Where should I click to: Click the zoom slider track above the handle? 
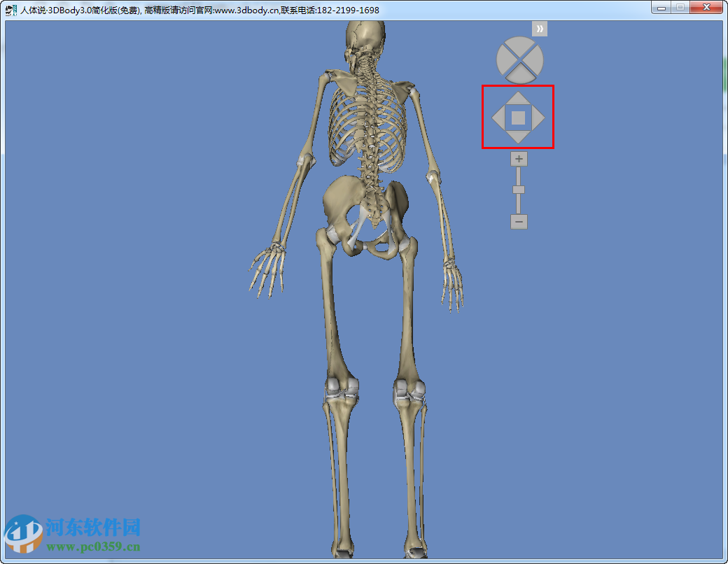(518, 176)
